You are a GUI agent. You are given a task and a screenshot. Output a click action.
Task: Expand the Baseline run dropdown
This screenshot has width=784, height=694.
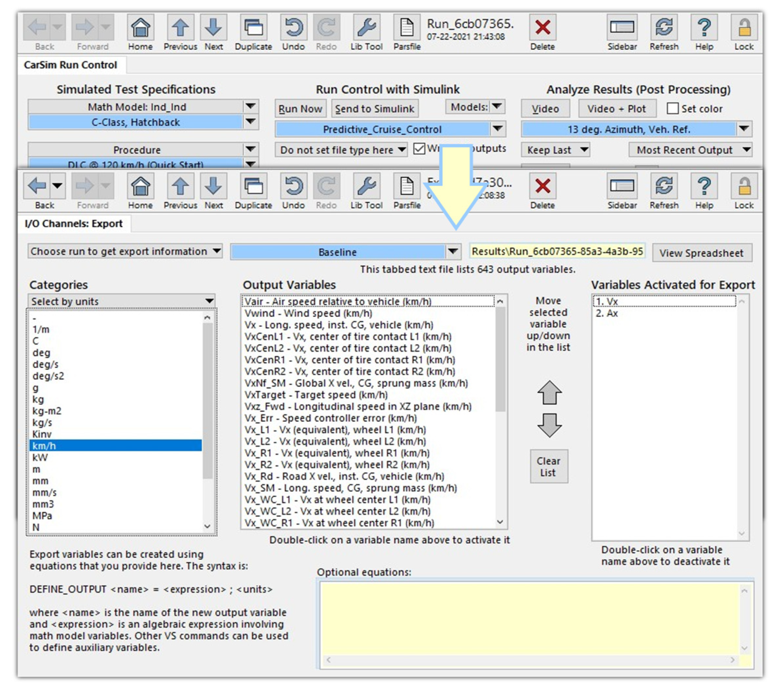(453, 252)
